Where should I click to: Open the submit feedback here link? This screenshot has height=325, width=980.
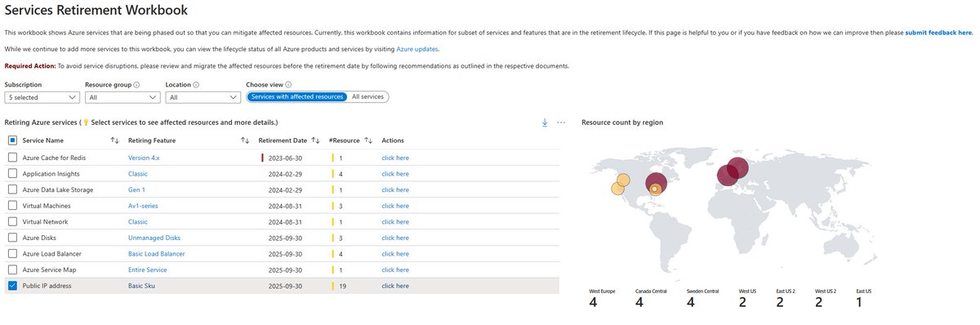[938, 33]
